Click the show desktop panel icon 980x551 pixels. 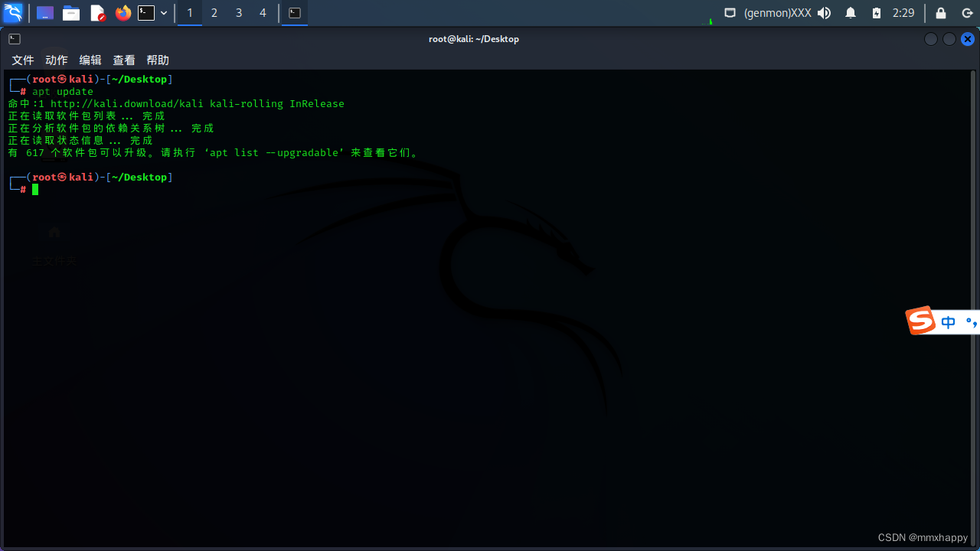45,13
